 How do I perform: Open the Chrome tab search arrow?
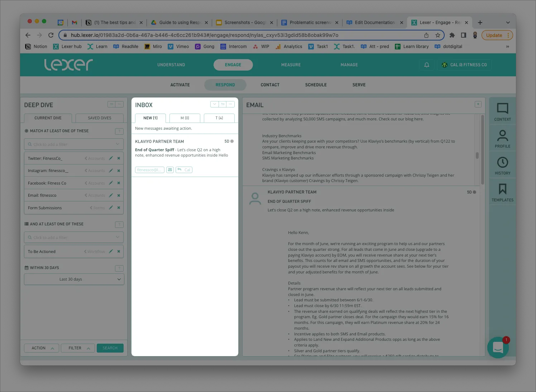click(508, 23)
